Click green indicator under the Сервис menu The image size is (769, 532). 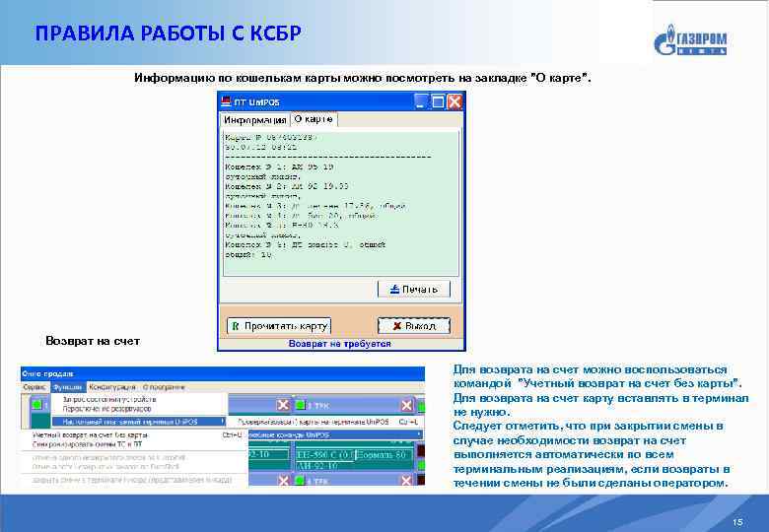36,405
